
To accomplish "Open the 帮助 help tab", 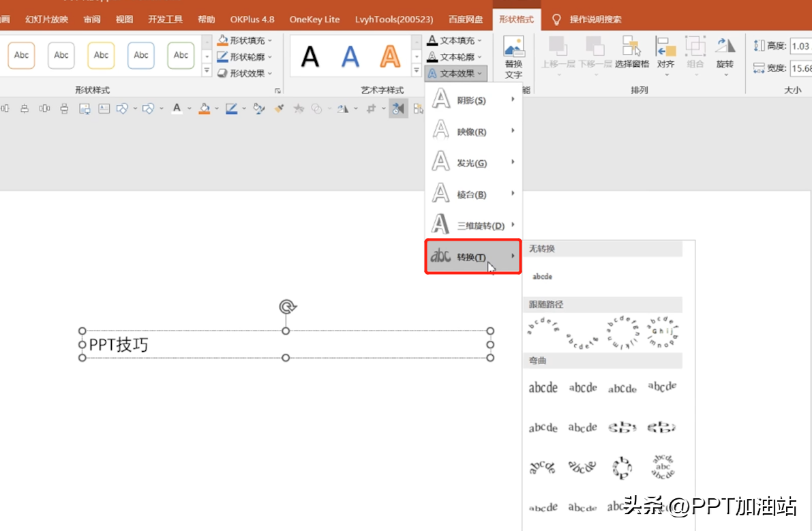I will coord(206,19).
